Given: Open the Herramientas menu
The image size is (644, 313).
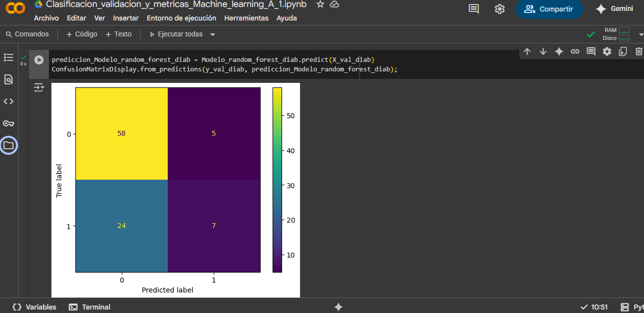Looking at the screenshot, I should pyautogui.click(x=247, y=18).
